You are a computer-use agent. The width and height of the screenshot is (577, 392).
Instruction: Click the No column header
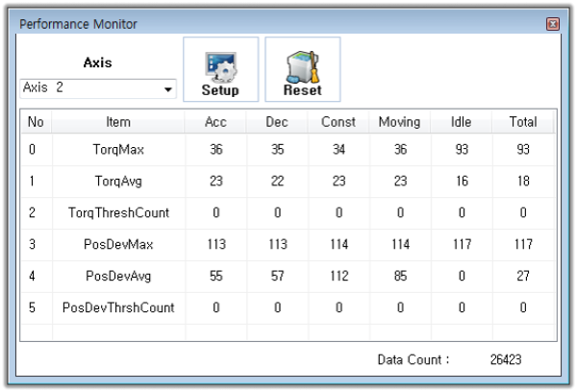36,122
